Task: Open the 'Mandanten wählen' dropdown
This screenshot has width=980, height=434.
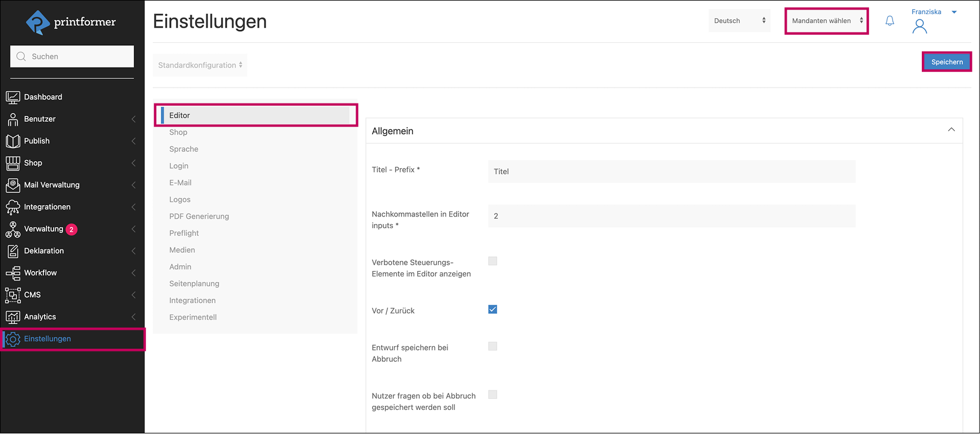Action: coord(827,21)
